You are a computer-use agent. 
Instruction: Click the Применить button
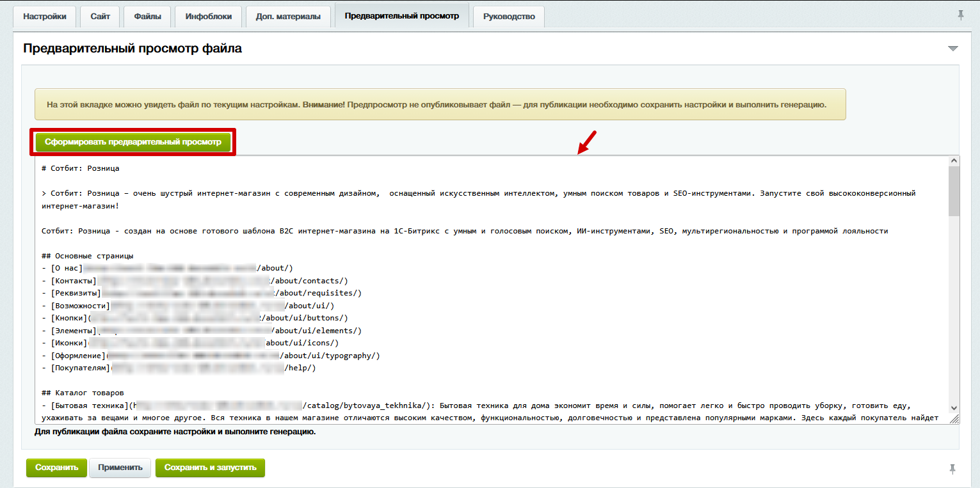coord(120,468)
